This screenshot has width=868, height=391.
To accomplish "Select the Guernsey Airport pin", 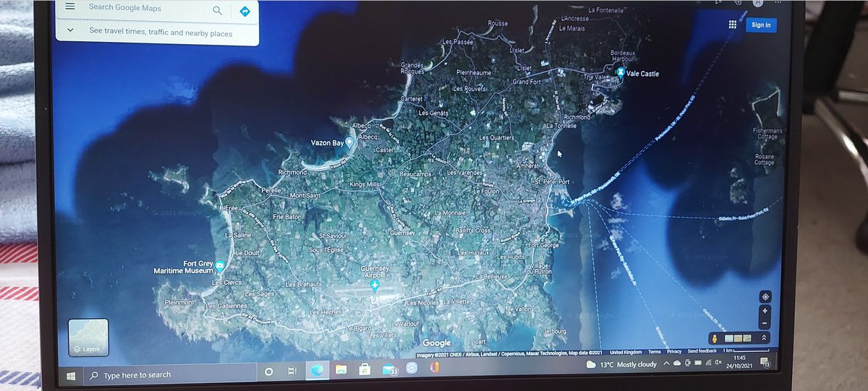I will click(375, 285).
